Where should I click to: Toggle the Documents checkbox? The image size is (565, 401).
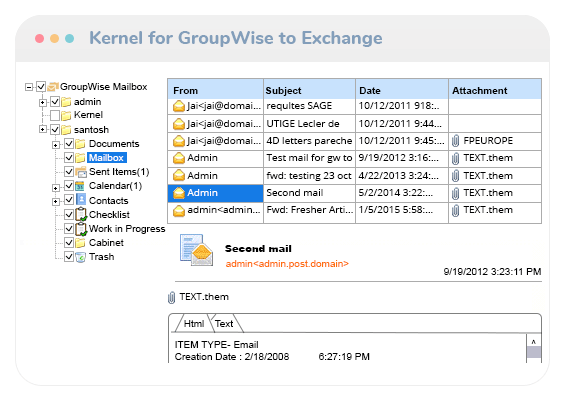[x=69, y=144]
